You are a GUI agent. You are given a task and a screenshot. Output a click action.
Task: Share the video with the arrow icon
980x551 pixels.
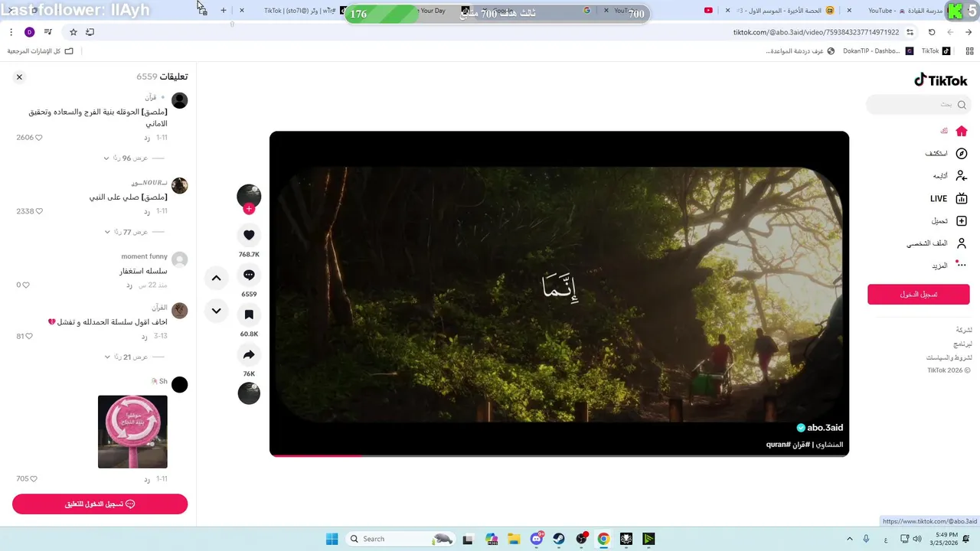(x=249, y=355)
